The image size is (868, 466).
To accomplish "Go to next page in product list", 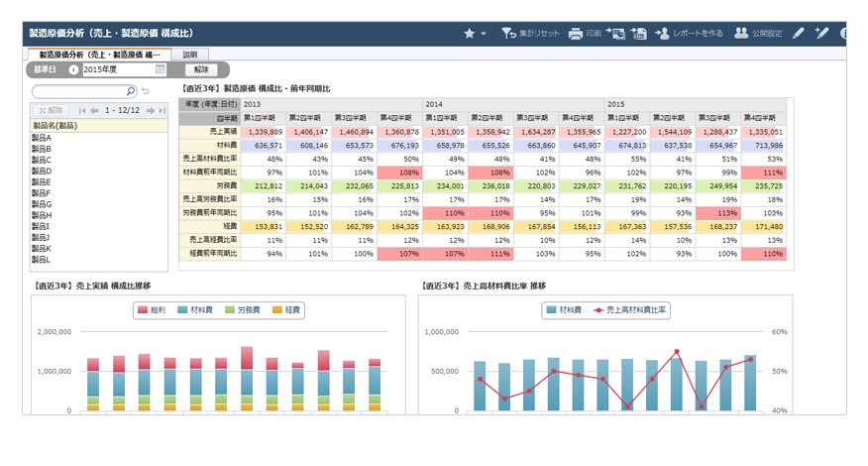I will click(x=150, y=110).
